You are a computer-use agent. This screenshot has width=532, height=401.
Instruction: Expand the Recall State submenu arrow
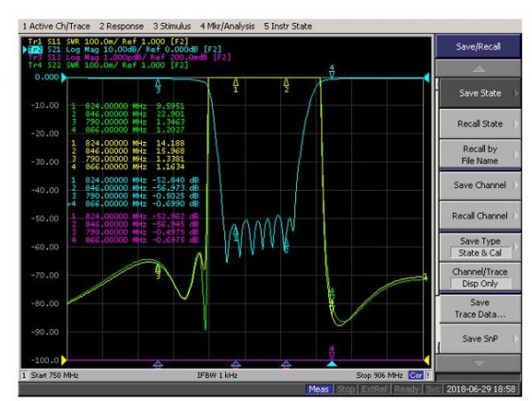pyautogui.click(x=516, y=123)
